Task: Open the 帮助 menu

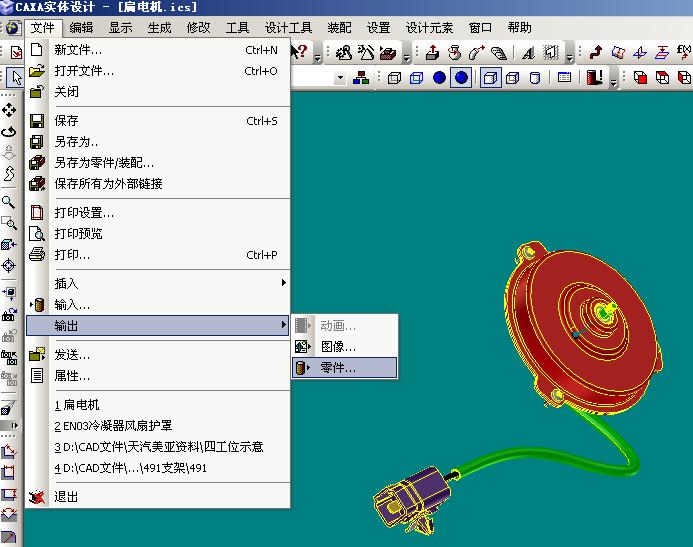Action: (x=519, y=28)
